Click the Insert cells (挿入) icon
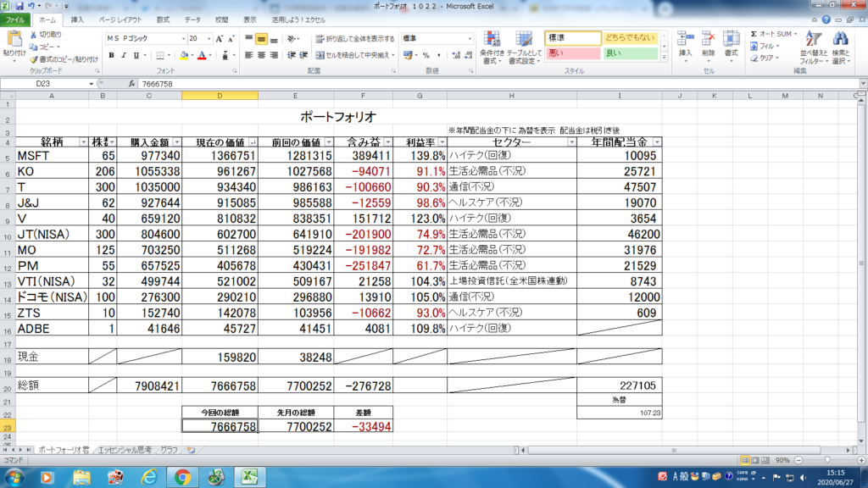Image resolution: width=868 pixels, height=488 pixels. tap(685, 40)
